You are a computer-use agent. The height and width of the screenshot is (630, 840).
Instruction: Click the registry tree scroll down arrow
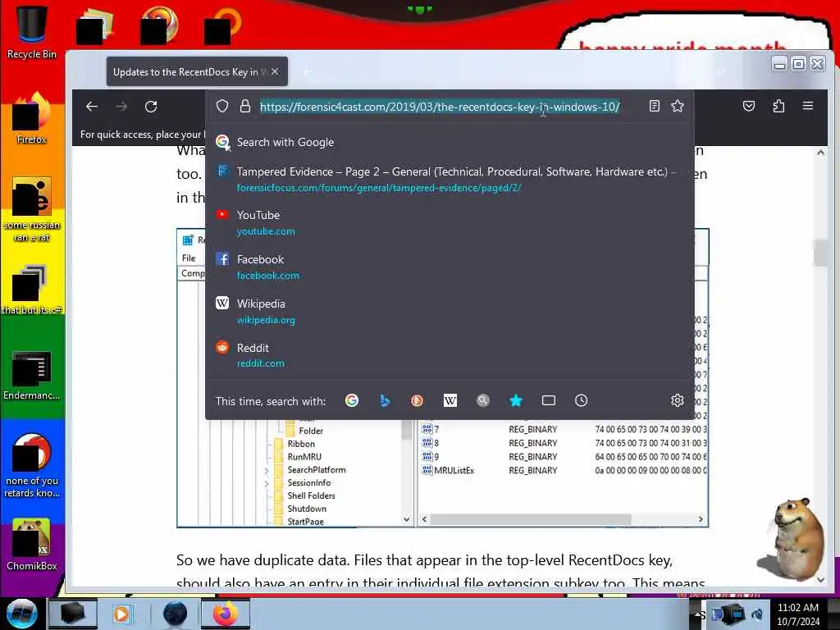point(407,519)
